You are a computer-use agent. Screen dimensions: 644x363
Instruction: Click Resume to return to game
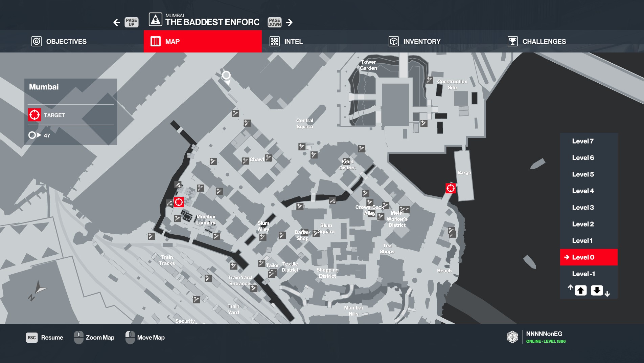click(x=45, y=338)
